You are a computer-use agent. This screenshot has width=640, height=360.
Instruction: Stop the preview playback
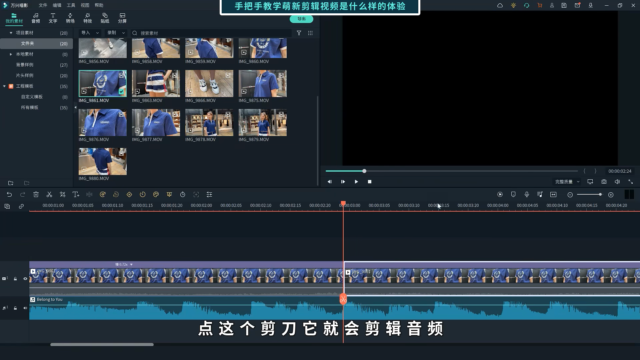click(369, 182)
